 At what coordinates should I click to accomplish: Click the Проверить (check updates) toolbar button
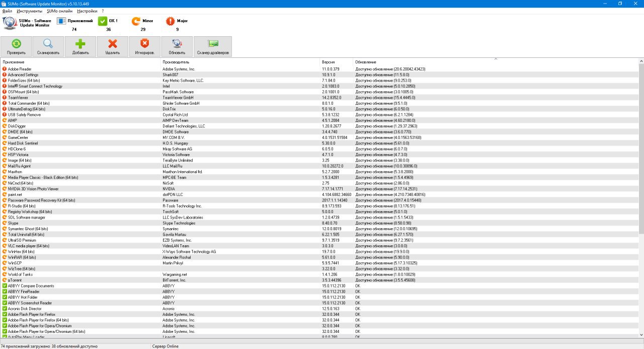point(16,46)
